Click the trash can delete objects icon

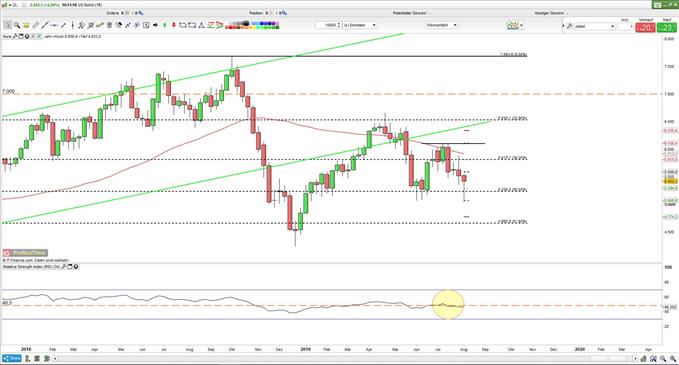coord(109,25)
